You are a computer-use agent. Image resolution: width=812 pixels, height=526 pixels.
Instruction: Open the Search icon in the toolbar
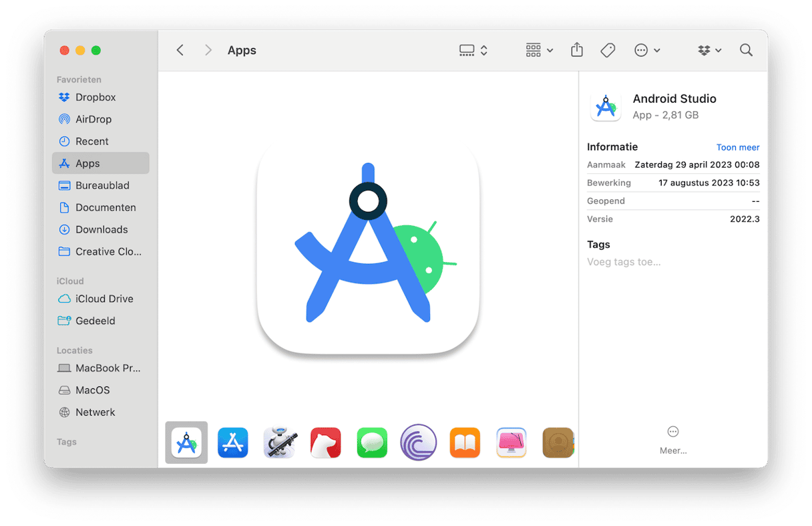pyautogui.click(x=746, y=49)
